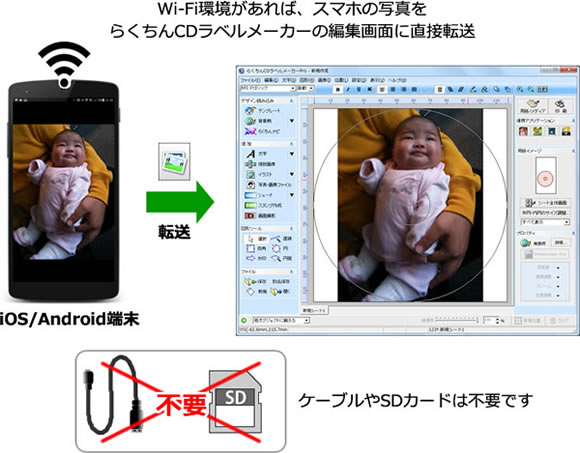Click the 保存 save file icon
The image size is (580, 453).
[250, 282]
